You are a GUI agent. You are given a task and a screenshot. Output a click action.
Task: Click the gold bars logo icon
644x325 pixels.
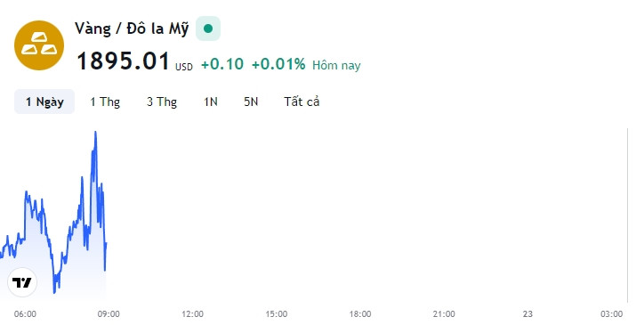coord(39,45)
